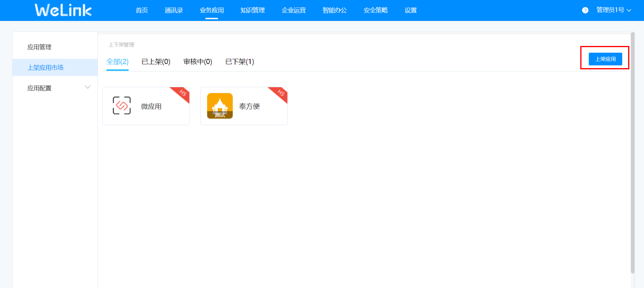Open 通讯录 in top navigation
This screenshot has width=644, height=288.
174,10
